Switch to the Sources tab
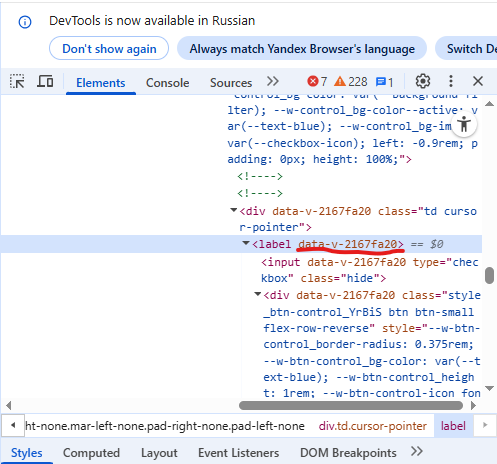This screenshot has width=497, height=464. (x=231, y=83)
